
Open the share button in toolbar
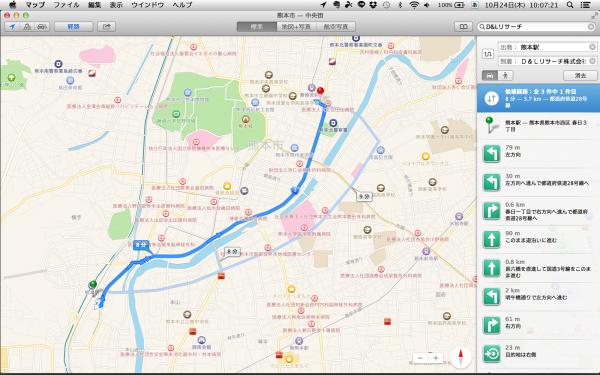(x=106, y=27)
